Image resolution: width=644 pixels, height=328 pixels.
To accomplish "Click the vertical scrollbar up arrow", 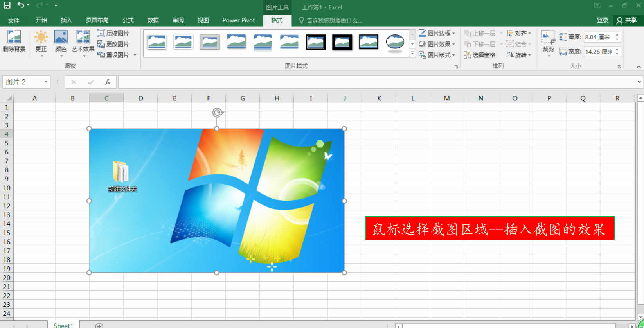I will [640, 98].
